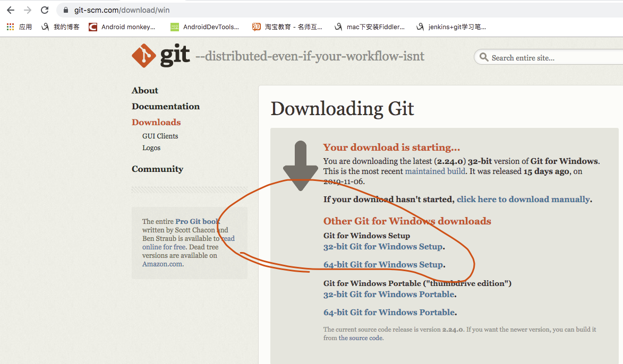Click here to download manually link
This screenshot has width=623, height=364.
pos(523,200)
